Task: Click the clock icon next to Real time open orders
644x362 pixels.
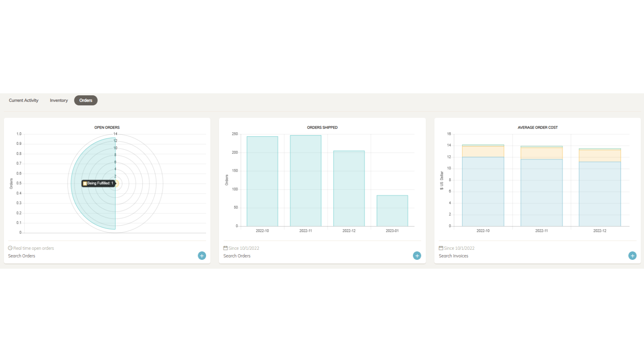Action: 10,248
